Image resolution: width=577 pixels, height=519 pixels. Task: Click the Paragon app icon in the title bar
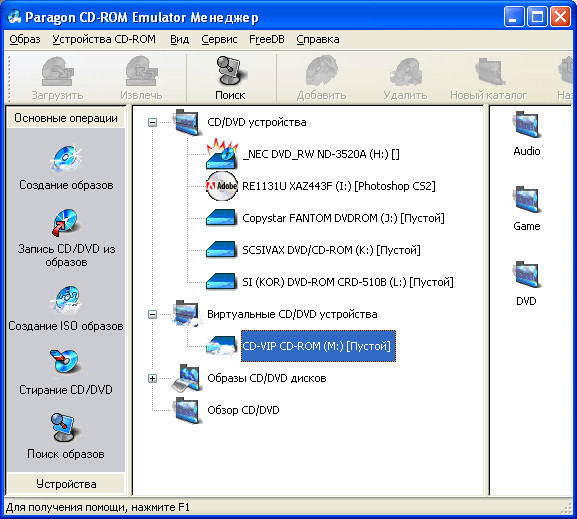[15, 17]
